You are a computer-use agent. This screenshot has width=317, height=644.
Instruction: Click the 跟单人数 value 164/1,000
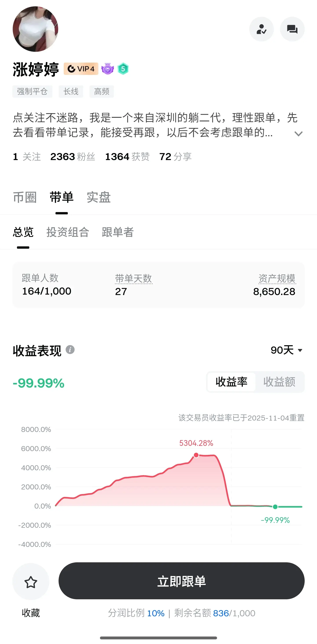point(47,291)
